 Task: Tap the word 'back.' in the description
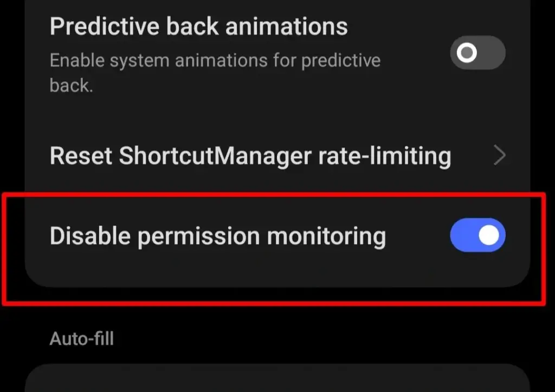pyautogui.click(x=71, y=86)
